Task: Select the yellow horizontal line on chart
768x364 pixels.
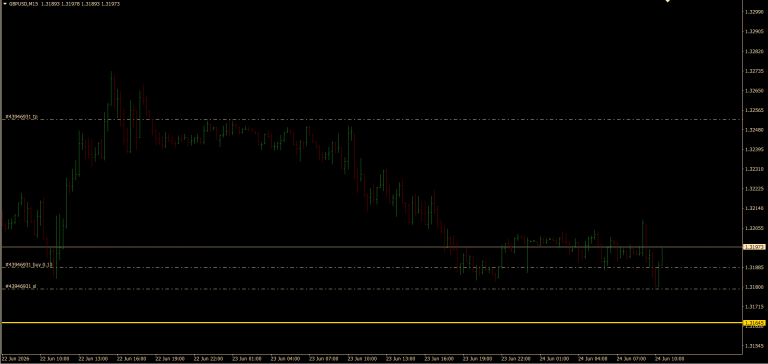Action: coord(372,322)
